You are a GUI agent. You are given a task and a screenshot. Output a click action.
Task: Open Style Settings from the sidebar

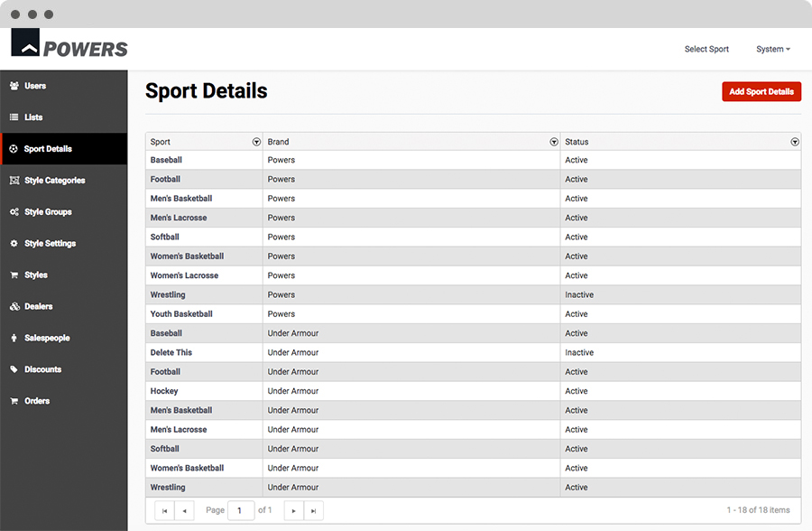pos(64,243)
